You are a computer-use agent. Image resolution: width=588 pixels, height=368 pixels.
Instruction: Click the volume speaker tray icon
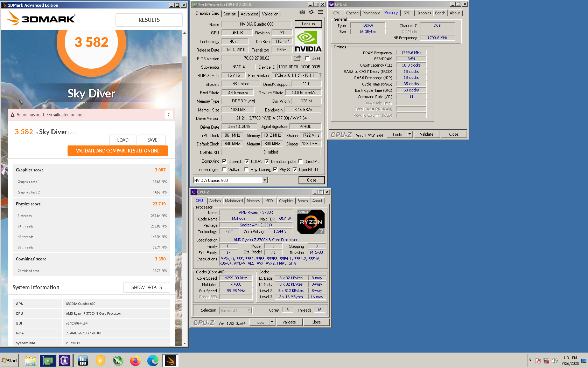554,361
